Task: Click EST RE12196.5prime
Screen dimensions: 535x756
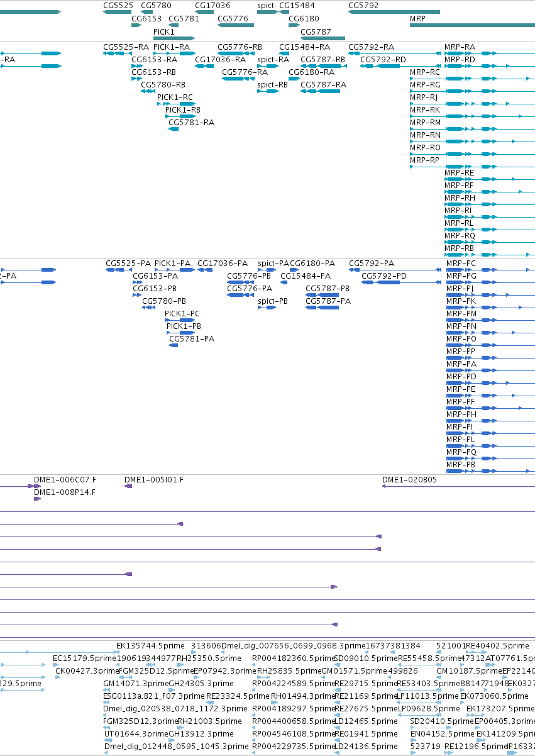Action: pos(476,747)
